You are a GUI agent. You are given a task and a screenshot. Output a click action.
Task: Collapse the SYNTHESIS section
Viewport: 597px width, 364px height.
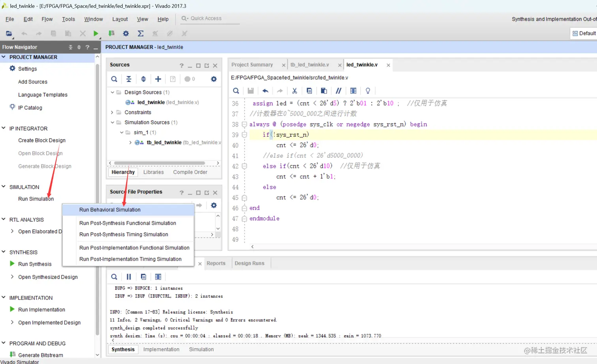(x=4, y=252)
